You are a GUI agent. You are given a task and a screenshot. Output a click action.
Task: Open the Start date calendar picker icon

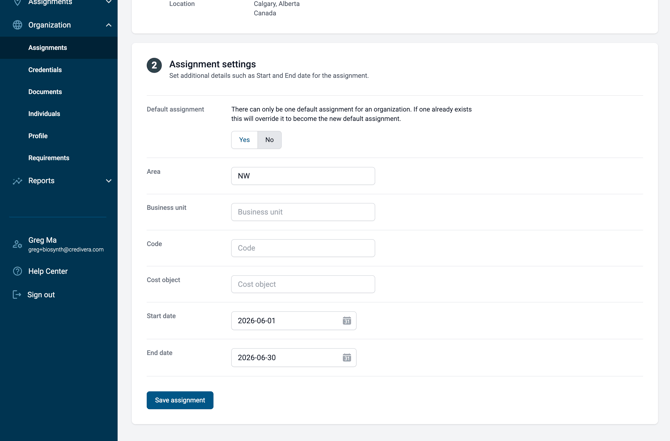[347, 320]
